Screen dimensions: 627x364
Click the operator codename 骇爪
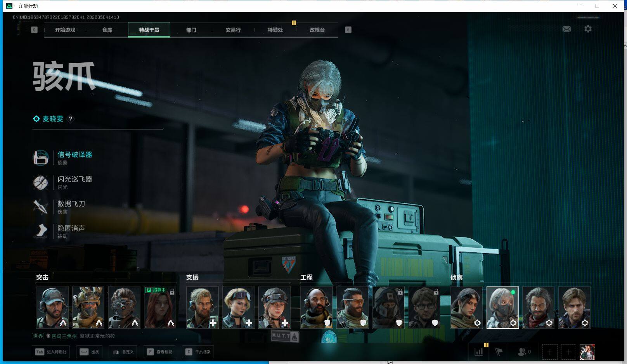click(64, 76)
